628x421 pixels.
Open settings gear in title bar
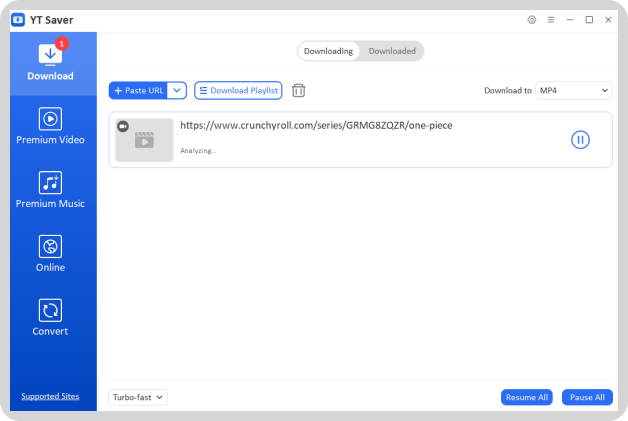(x=531, y=20)
